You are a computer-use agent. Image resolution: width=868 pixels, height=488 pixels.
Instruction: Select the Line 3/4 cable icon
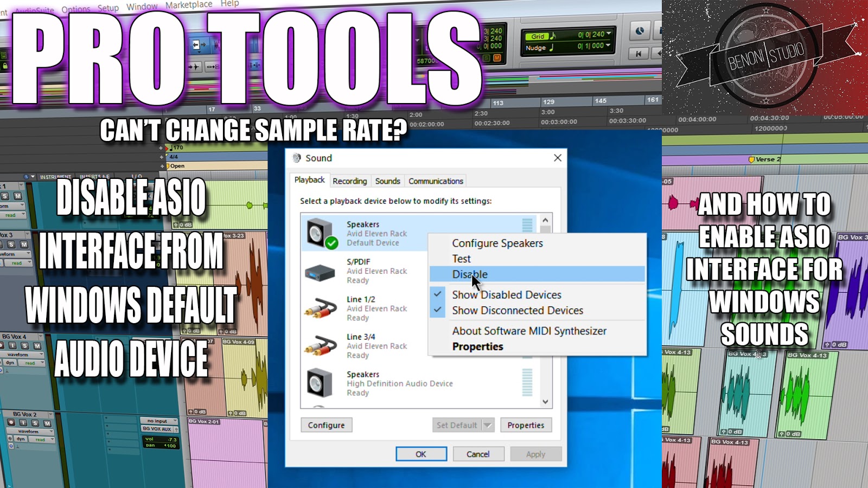click(x=321, y=345)
